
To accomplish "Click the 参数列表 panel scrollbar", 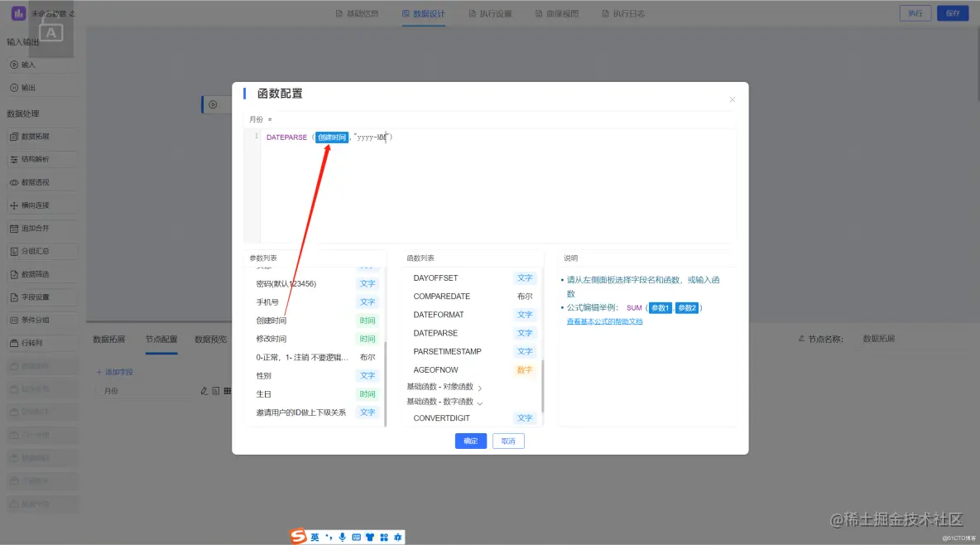I will pyautogui.click(x=386, y=383).
